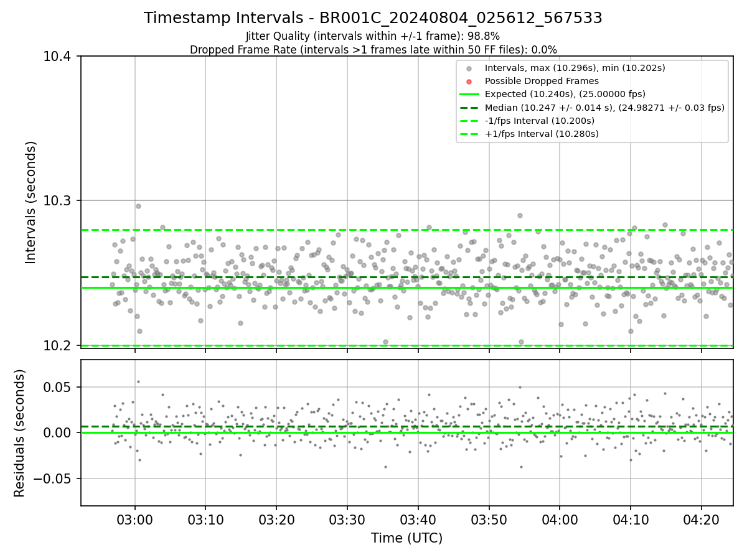Viewport: 747px width, 560px height.
Task: Click legend entry 'Expected (10.240s), (25.00000 fps)'
Action: [565, 94]
